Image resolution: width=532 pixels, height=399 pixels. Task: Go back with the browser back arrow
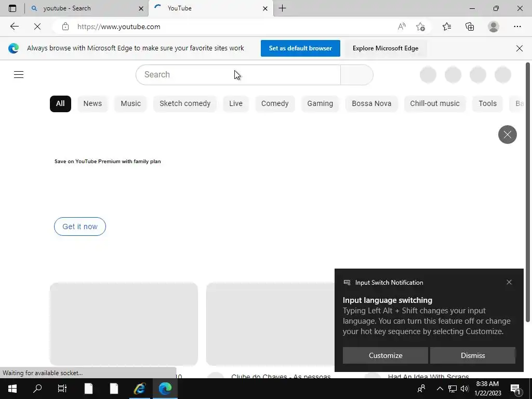point(14,26)
